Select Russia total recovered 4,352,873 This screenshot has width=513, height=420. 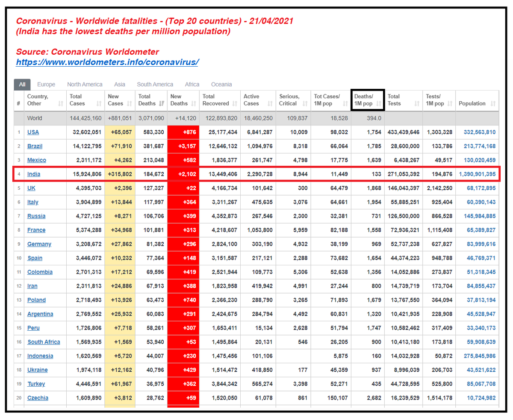tap(225, 216)
